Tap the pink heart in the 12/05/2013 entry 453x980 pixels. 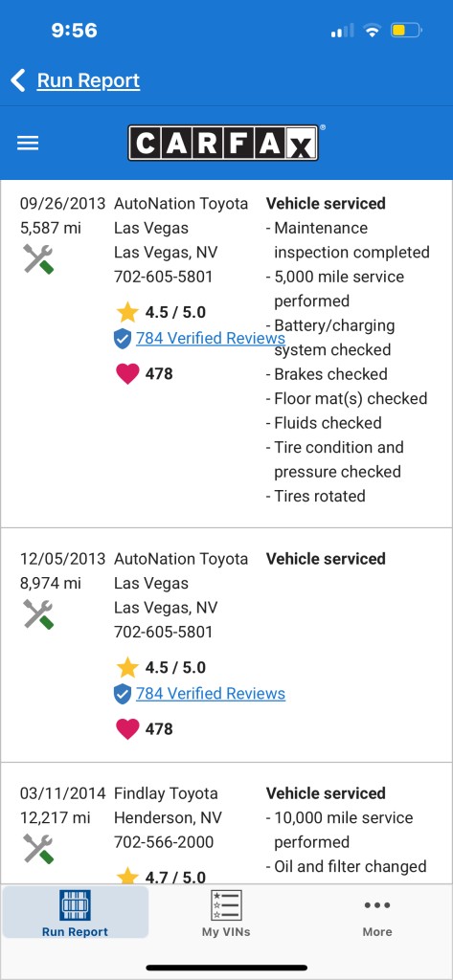[x=127, y=728]
